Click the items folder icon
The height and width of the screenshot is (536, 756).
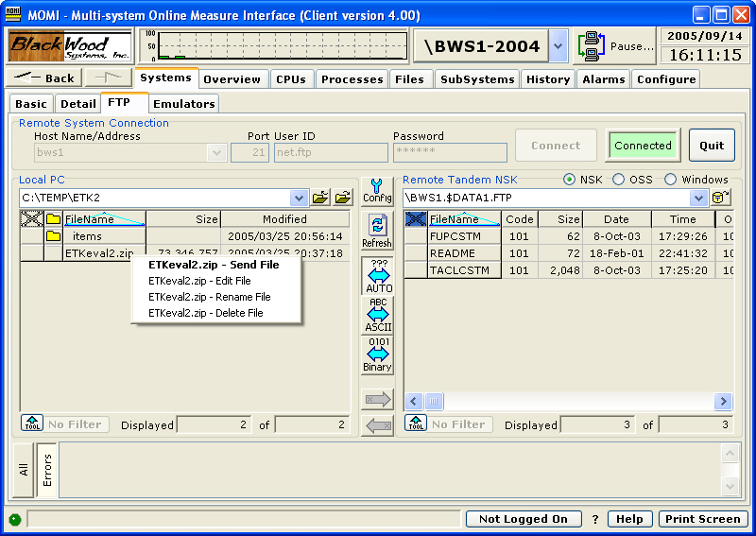[x=53, y=236]
